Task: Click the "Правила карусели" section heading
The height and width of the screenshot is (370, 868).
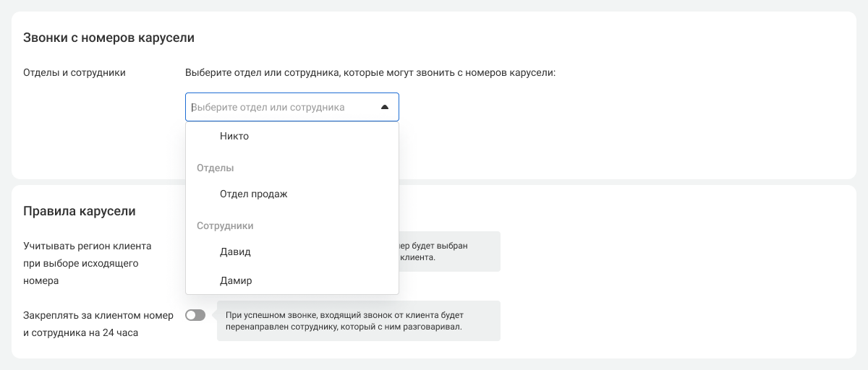Action: point(80,211)
